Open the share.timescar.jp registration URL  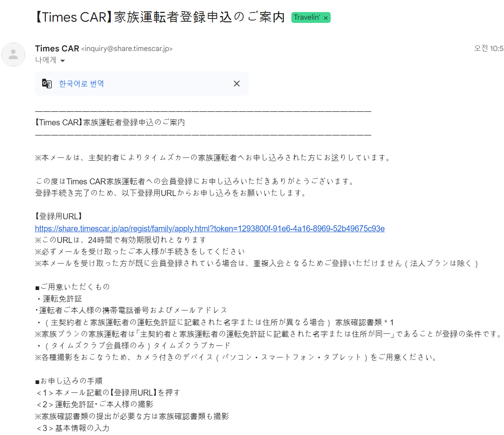pyautogui.click(x=210, y=229)
